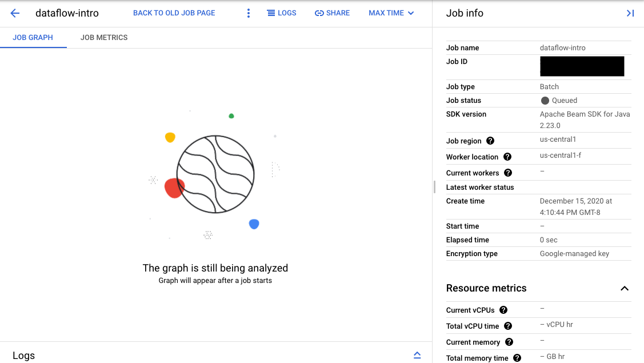Open the MAX TIME dropdown
The height and width of the screenshot is (363, 644).
coord(391,13)
